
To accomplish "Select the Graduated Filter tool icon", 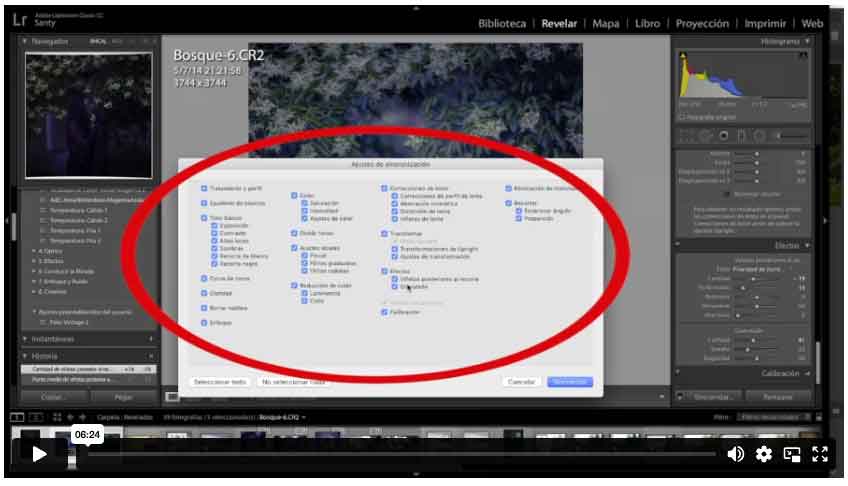I will (x=741, y=136).
